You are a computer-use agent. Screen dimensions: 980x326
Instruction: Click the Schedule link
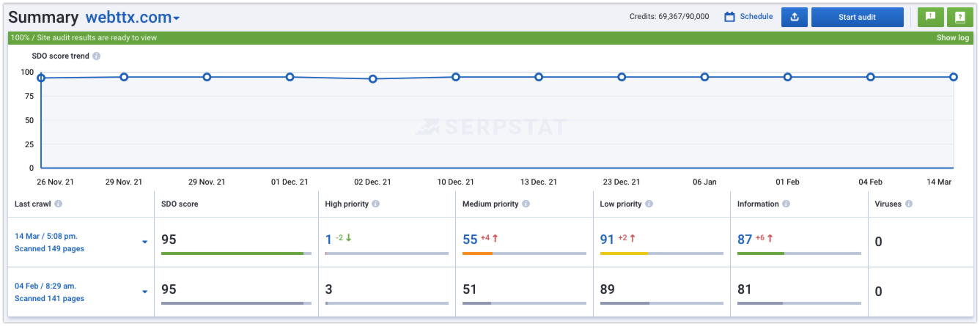coord(756,16)
